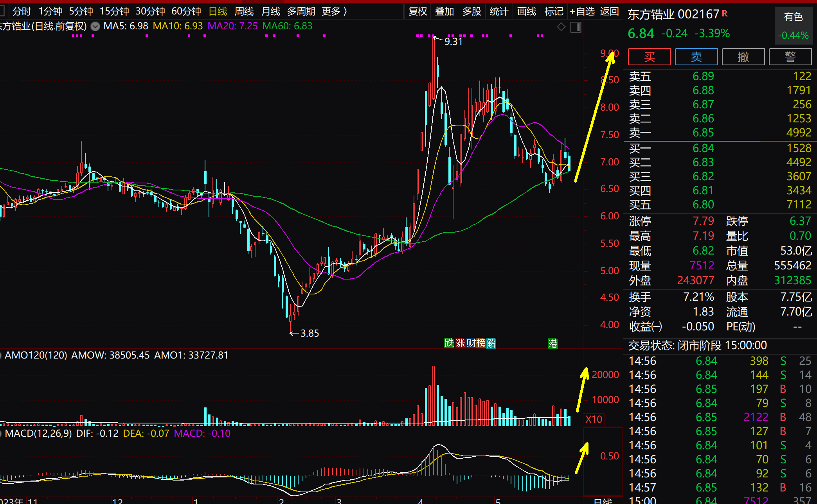This screenshot has width=817, height=504.
Task: Open the 多股 multi-stock view
Action: click(472, 11)
